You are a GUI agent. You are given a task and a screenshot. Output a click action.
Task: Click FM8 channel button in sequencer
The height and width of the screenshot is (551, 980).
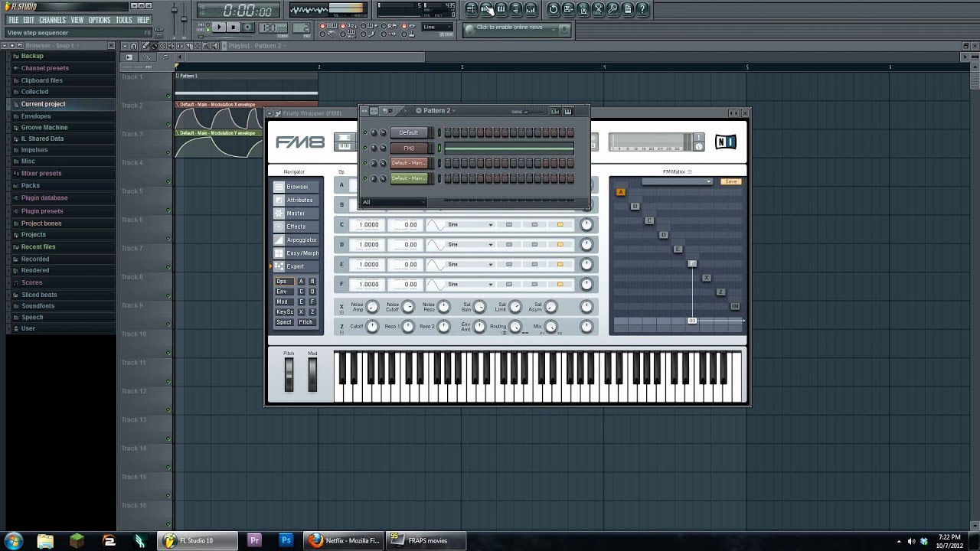[409, 148]
